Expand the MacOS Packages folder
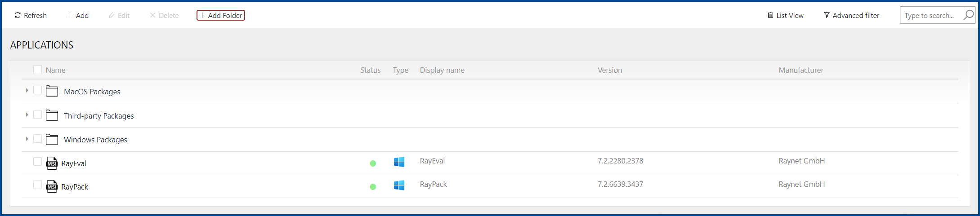 pos(27,91)
